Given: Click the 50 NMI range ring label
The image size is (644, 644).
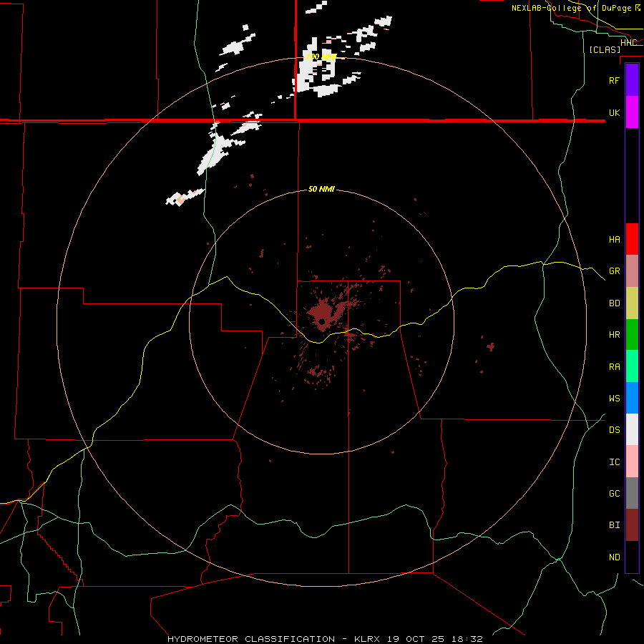Looking at the screenshot, I should click(321, 189).
